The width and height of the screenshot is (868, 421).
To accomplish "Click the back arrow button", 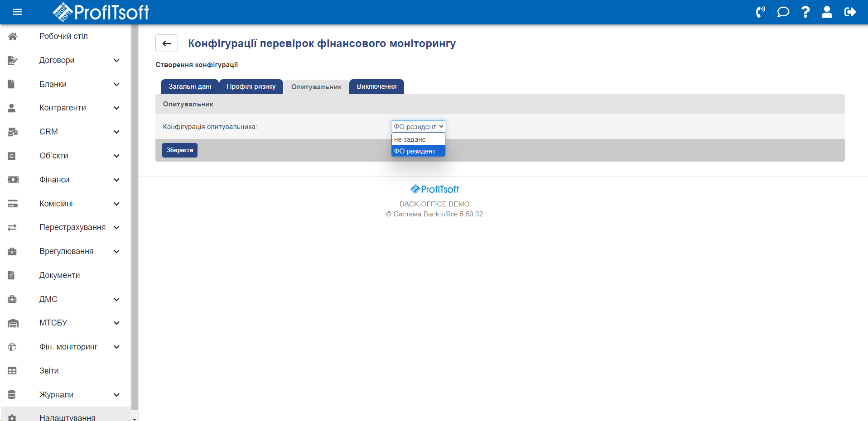I will point(167,43).
